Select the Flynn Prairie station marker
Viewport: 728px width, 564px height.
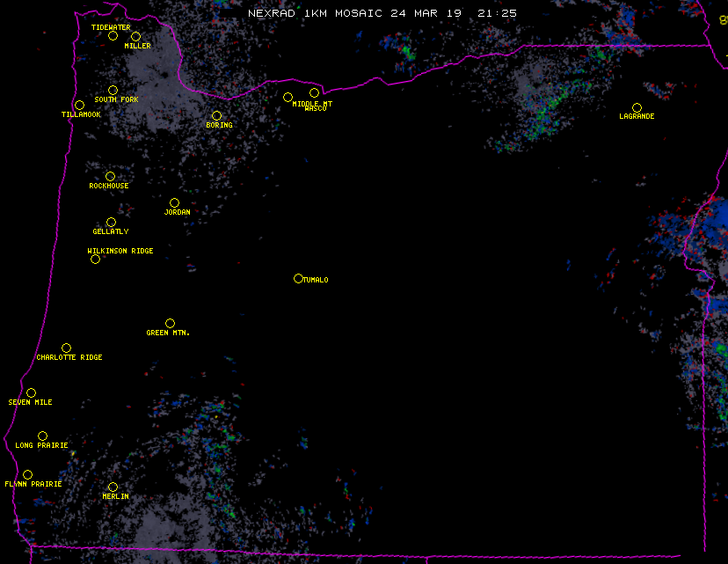coord(27,474)
